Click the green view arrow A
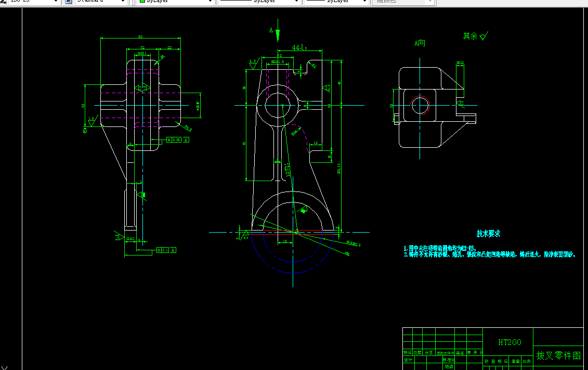The height and width of the screenshot is (370, 588). coord(278,30)
